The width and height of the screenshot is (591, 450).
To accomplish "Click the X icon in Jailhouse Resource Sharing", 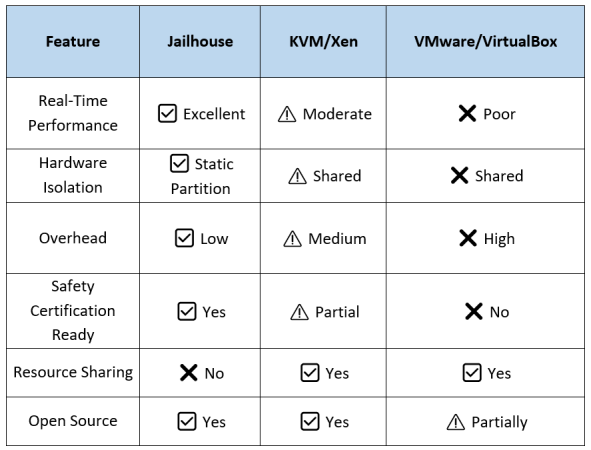I will coord(188,373).
